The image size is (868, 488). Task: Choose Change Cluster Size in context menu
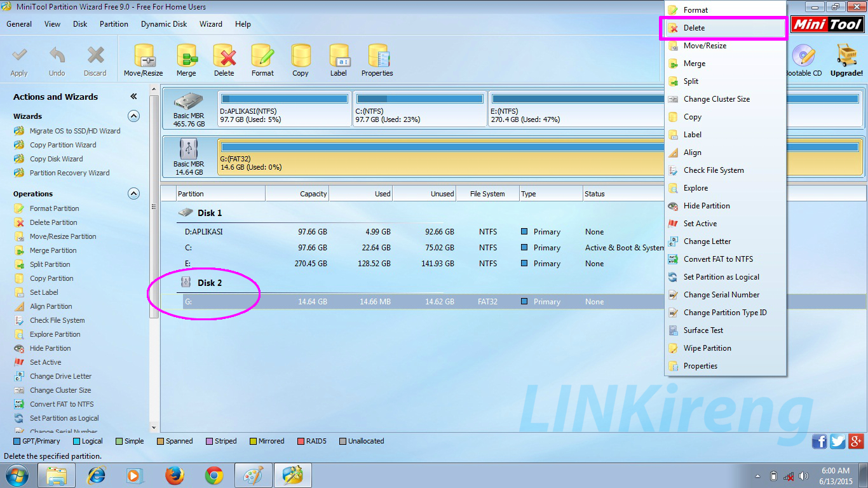click(x=725, y=99)
